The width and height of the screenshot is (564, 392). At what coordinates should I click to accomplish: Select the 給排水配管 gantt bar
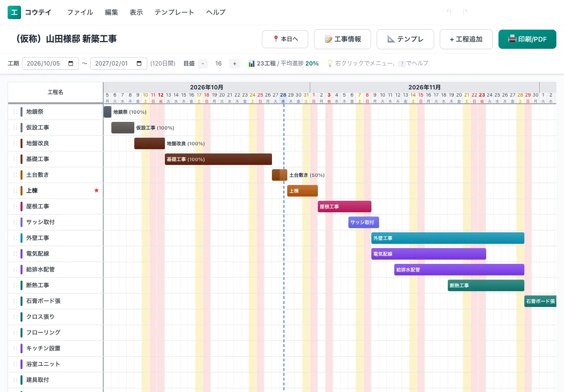(459, 269)
